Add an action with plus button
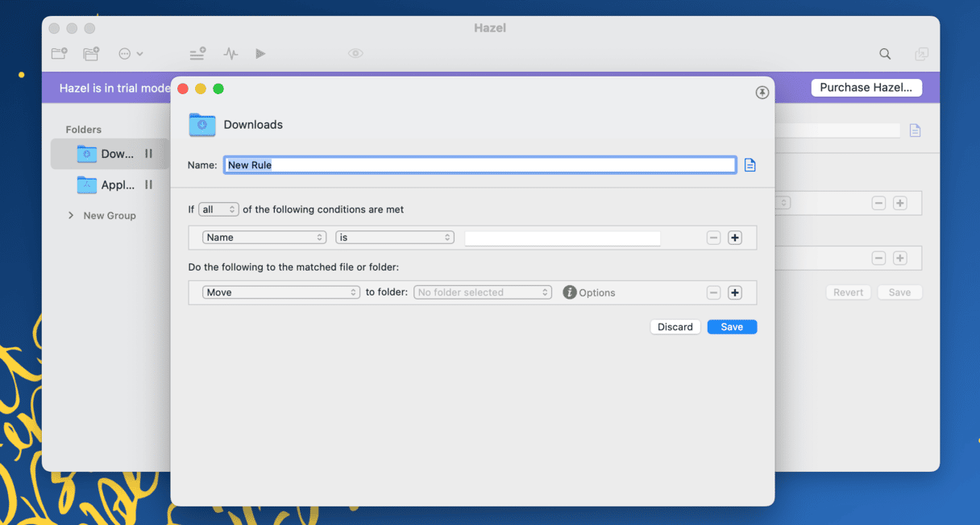The image size is (980, 525). click(734, 292)
